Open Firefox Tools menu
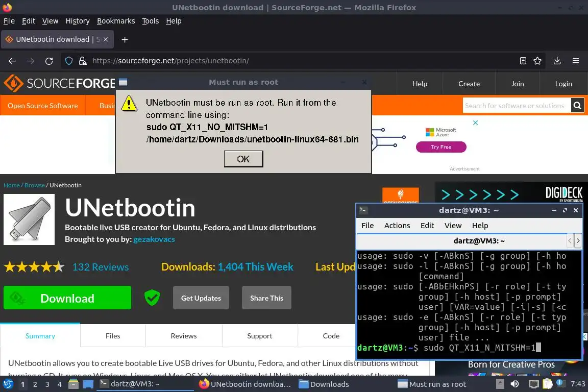The image size is (588, 392). [151, 21]
